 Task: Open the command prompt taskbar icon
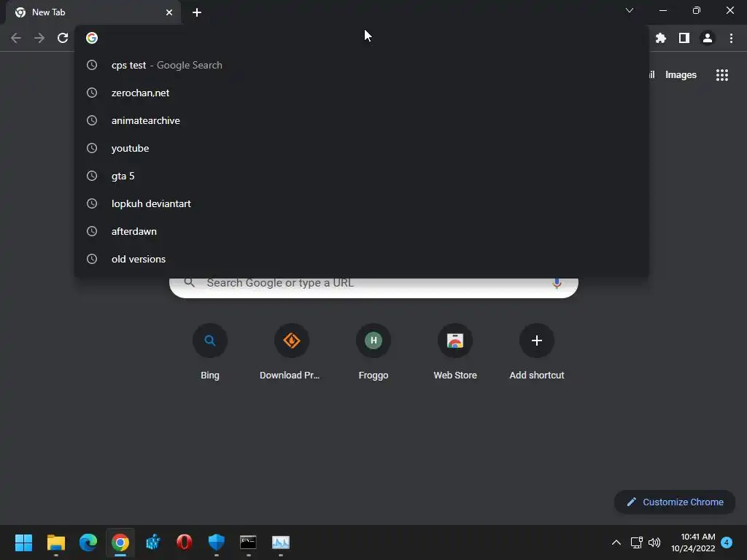point(248,542)
